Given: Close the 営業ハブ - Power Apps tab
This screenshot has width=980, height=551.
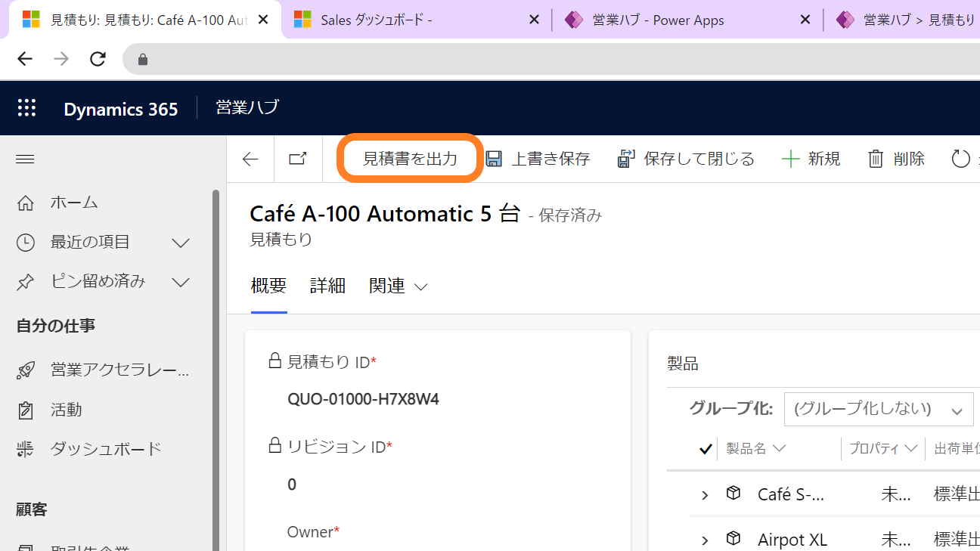Looking at the screenshot, I should (805, 20).
